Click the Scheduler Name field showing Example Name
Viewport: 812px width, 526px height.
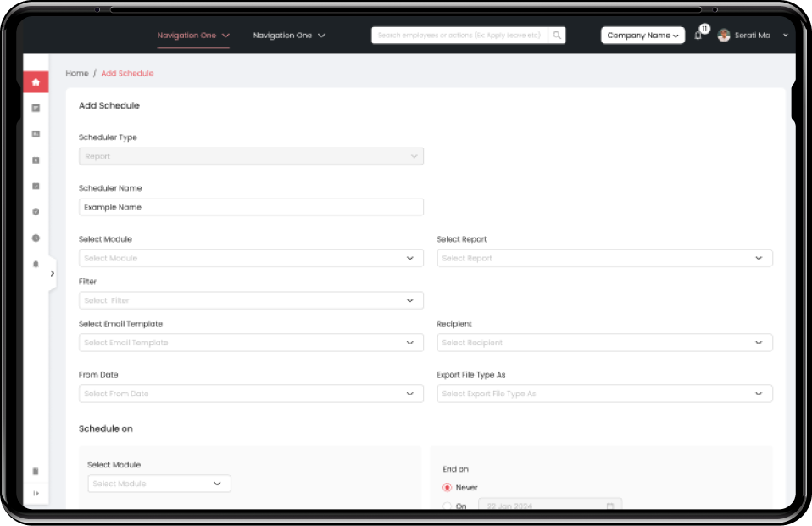click(251, 207)
